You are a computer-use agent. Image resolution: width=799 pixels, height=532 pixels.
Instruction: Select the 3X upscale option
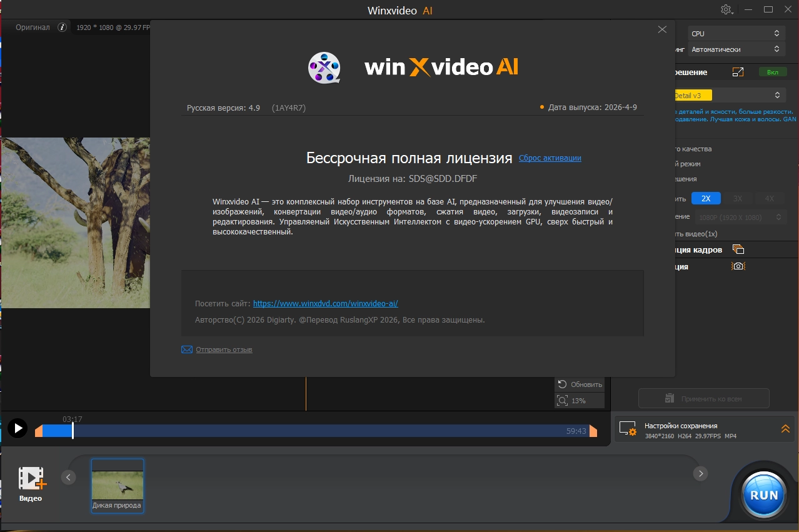click(x=738, y=198)
